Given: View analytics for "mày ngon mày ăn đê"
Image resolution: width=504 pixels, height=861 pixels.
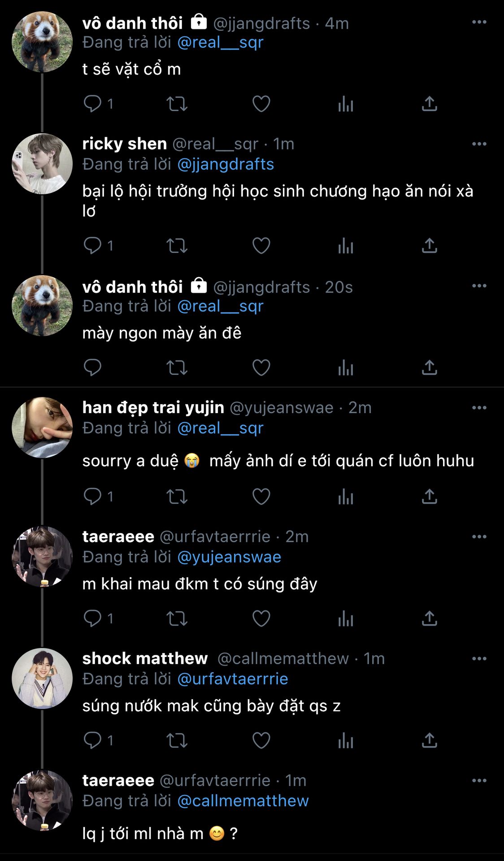Looking at the screenshot, I should pyautogui.click(x=345, y=368).
